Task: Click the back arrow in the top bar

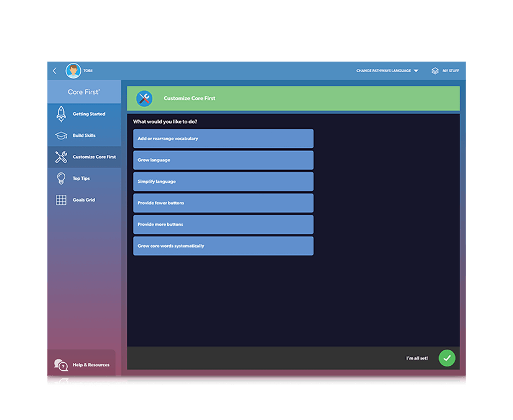Action: (x=55, y=70)
